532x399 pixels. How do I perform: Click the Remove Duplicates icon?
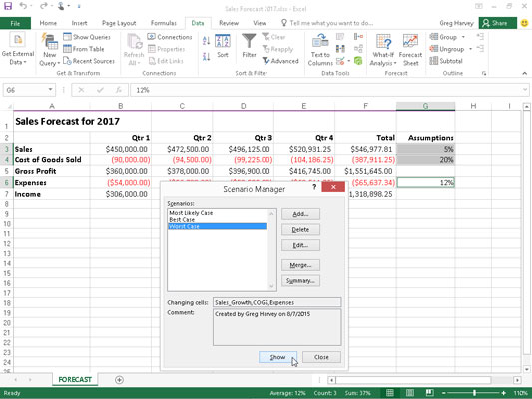coord(340,49)
